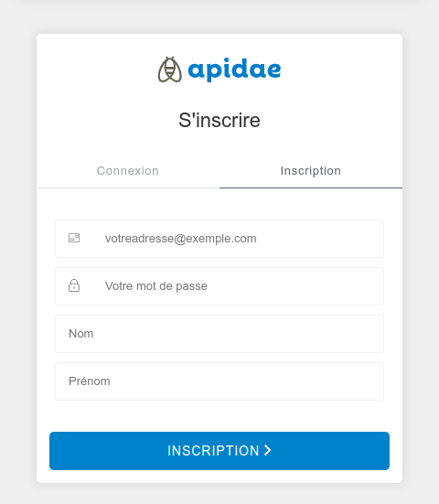Submit with the blue INSCRIPTION button
This screenshot has width=439, height=504.
(x=219, y=451)
